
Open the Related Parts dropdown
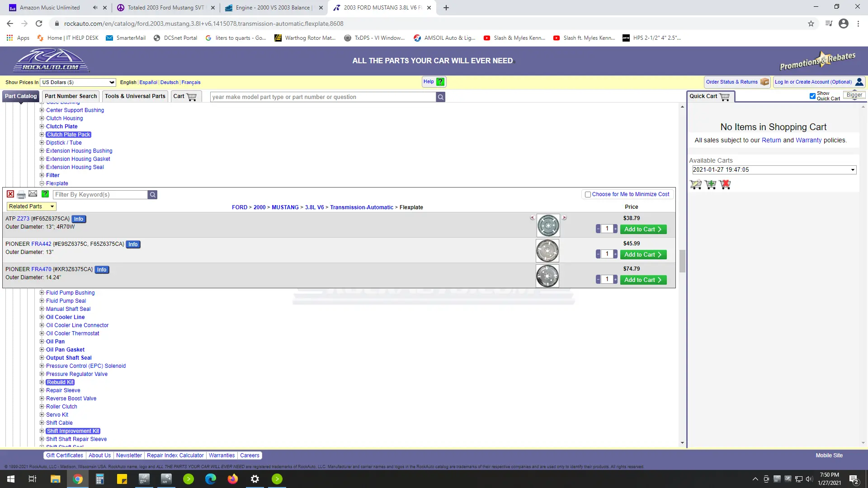[31, 206]
